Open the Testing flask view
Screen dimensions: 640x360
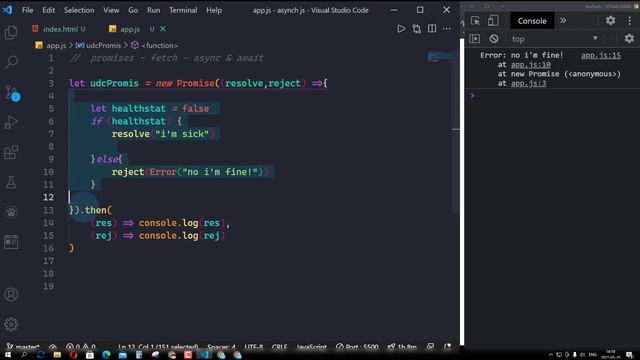click(x=11, y=182)
